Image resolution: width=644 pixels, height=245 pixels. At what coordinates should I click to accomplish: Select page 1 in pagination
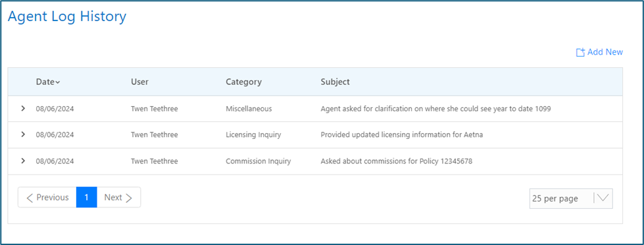tap(87, 198)
